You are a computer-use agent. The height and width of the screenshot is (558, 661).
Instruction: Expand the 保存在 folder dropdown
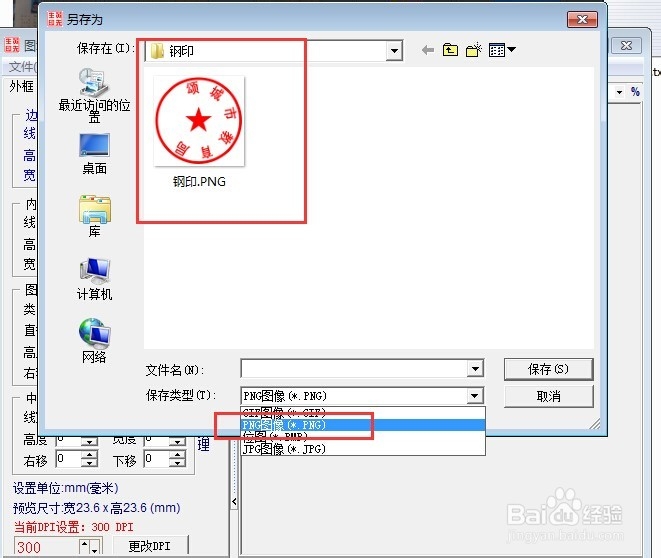[394, 51]
